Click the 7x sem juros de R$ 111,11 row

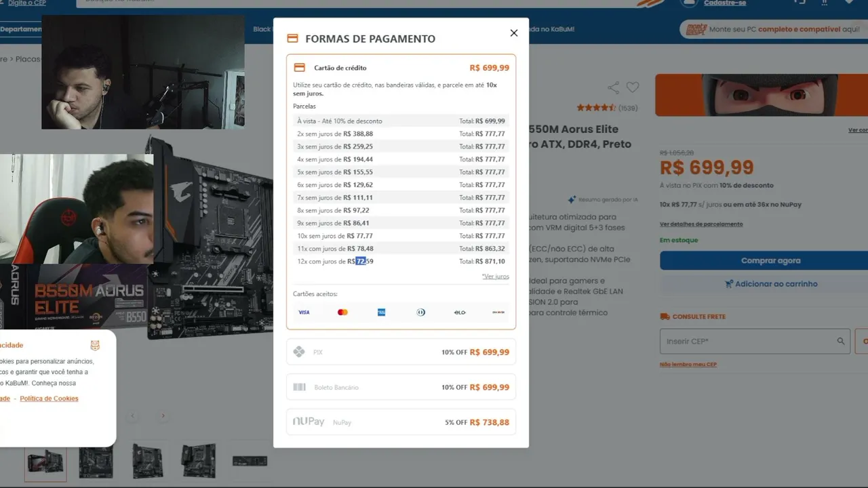click(x=401, y=198)
